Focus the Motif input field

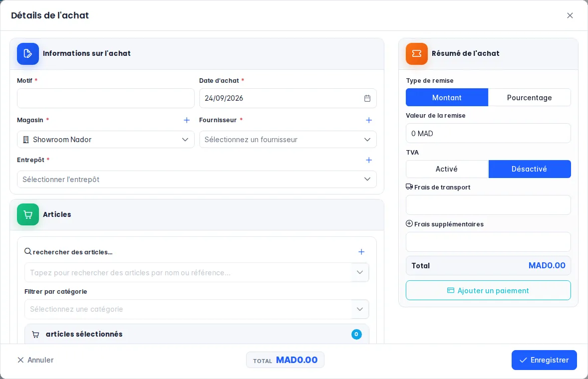click(x=106, y=98)
